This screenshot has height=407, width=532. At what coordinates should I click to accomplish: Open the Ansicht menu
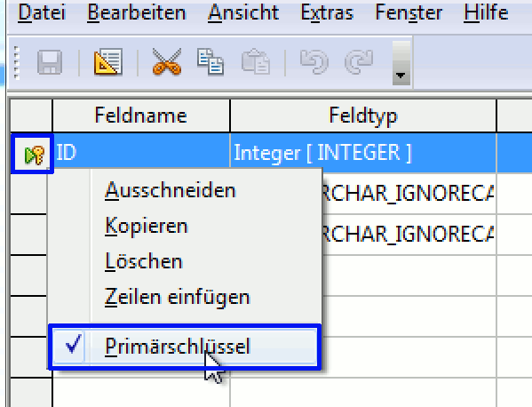243,13
